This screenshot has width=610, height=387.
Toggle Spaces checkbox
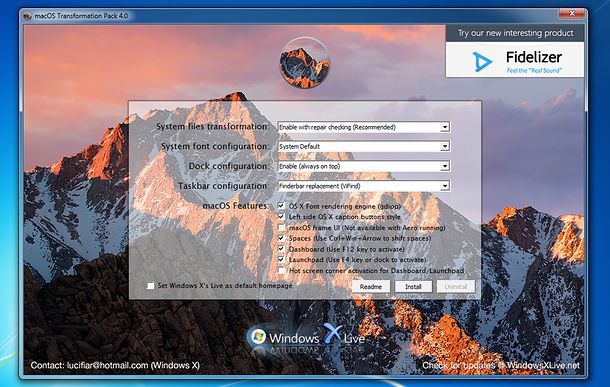[281, 238]
